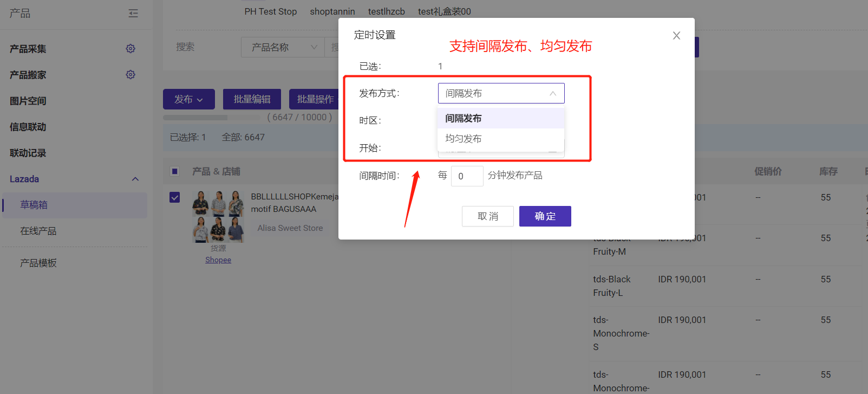Switch to the PH Test Stop store tab
Viewport: 868px width, 394px height.
tap(271, 11)
